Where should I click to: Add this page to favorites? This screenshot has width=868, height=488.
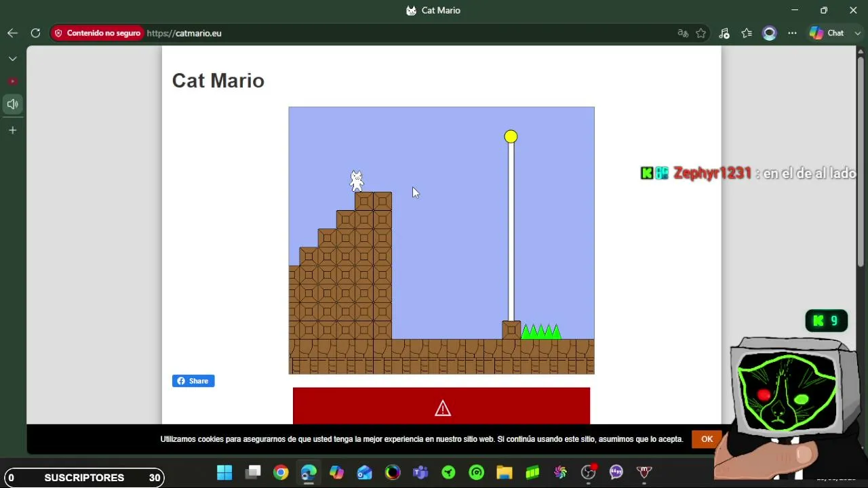(701, 33)
